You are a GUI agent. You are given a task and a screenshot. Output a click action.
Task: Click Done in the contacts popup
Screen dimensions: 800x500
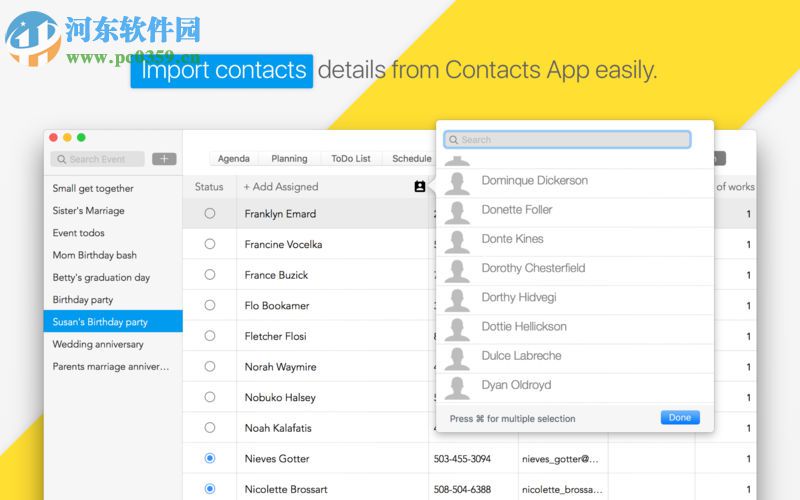[680, 417]
